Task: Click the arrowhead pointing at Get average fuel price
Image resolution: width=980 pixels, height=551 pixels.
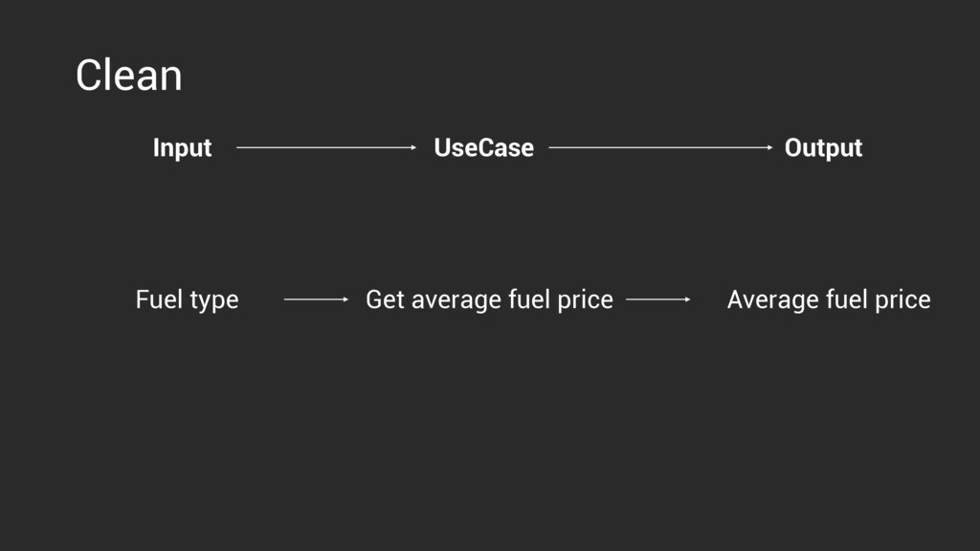Action: [345, 299]
